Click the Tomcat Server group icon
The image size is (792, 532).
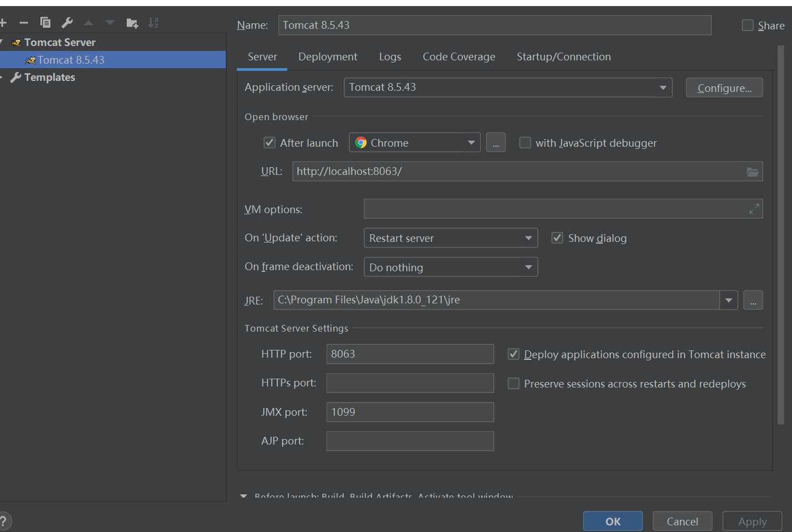click(16, 43)
